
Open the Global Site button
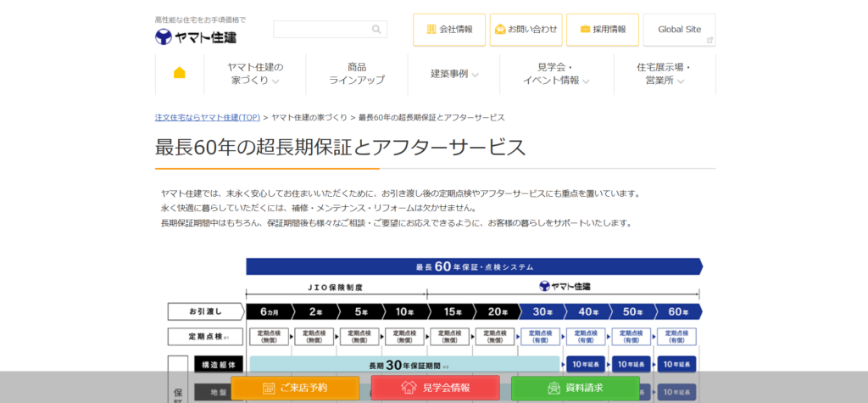(679, 30)
